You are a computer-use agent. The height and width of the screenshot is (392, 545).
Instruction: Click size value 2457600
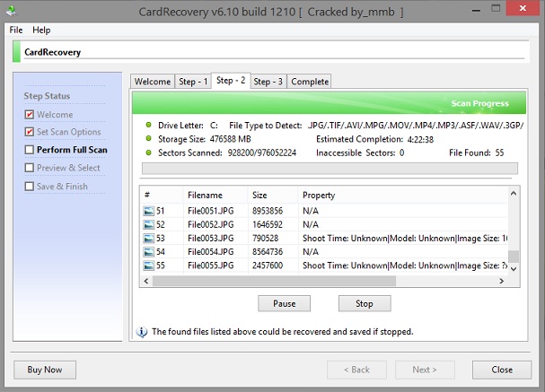point(268,266)
